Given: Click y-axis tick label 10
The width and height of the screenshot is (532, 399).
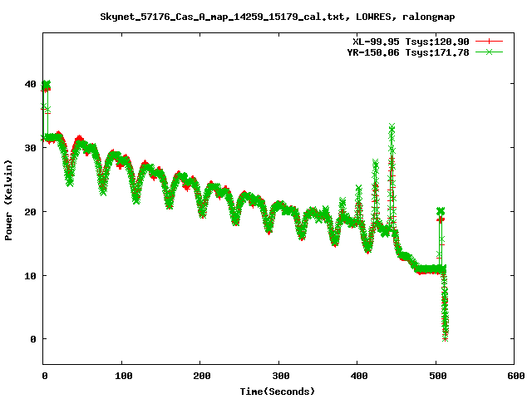Looking at the screenshot, I should tap(30, 275).
